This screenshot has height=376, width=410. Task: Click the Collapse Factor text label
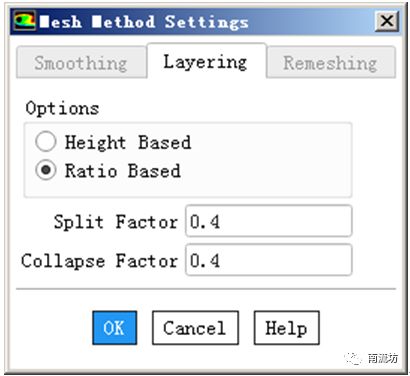[x=99, y=261]
